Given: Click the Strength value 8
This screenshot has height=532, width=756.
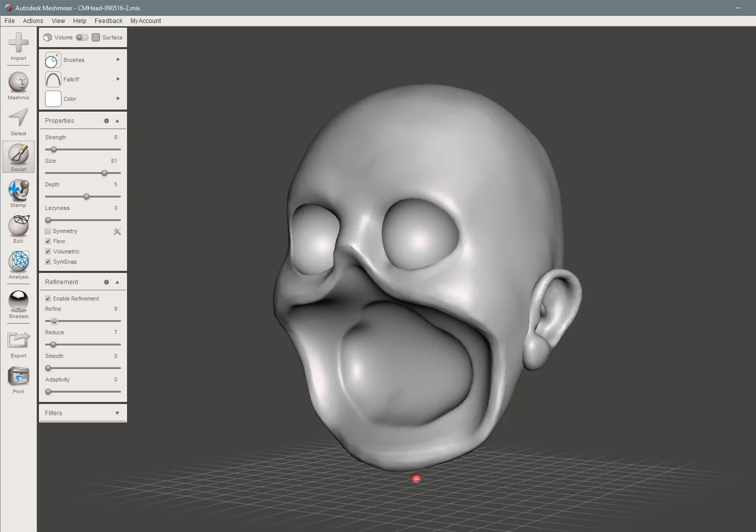Looking at the screenshot, I should [116, 137].
